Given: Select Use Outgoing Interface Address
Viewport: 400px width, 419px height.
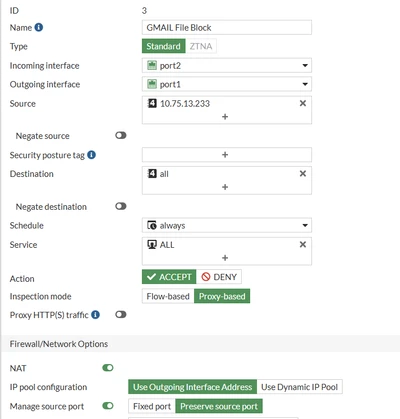Looking at the screenshot, I should coord(192,387).
